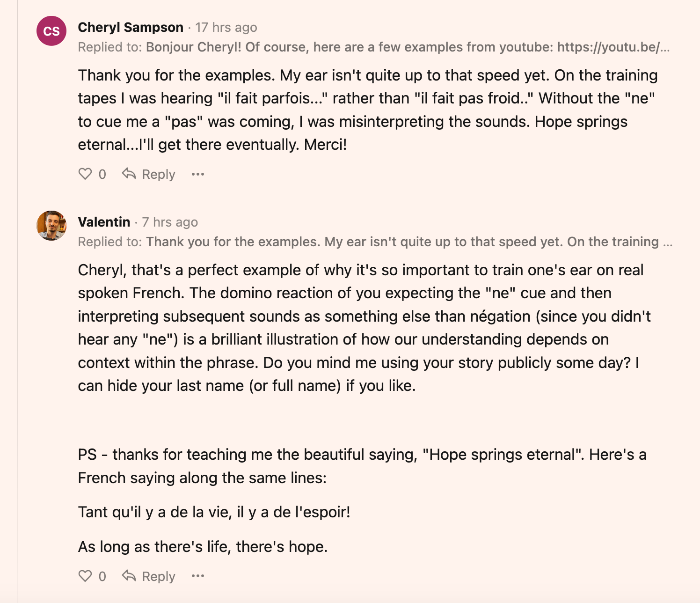This screenshot has width=700, height=603.
Task: Click the like count on Cheryl's comment
Action: click(102, 175)
